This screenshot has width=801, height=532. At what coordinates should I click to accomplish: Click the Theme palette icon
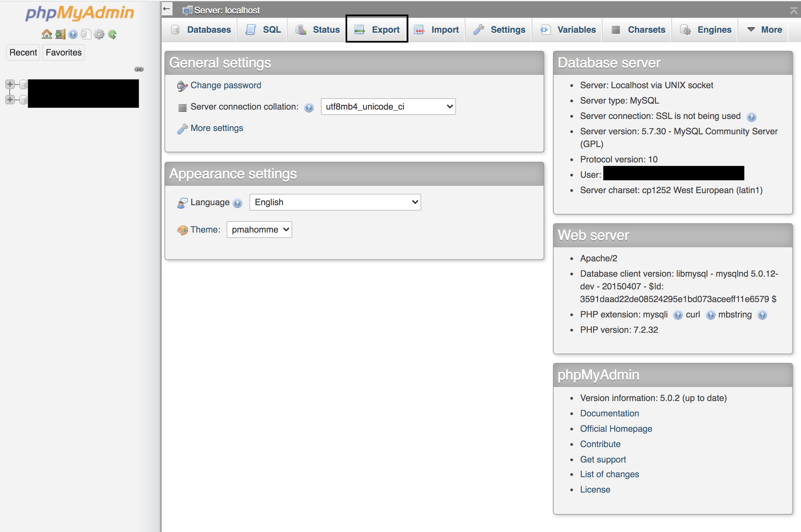182,230
